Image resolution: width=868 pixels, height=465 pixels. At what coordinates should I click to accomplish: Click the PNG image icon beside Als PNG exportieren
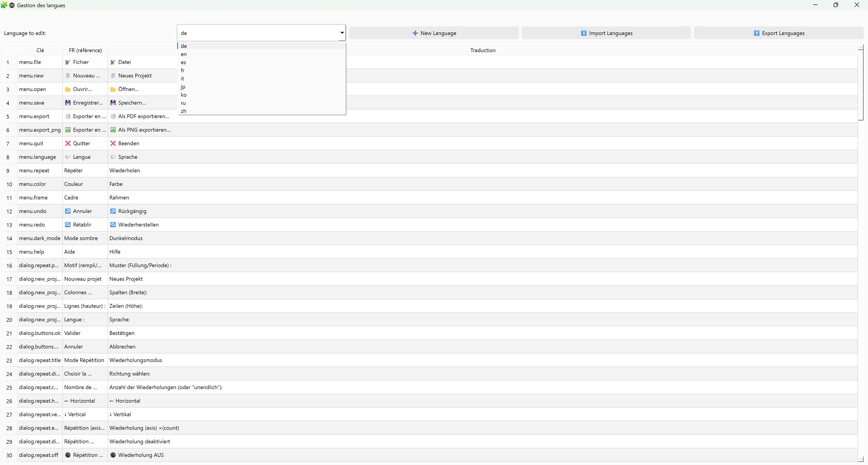coord(113,130)
